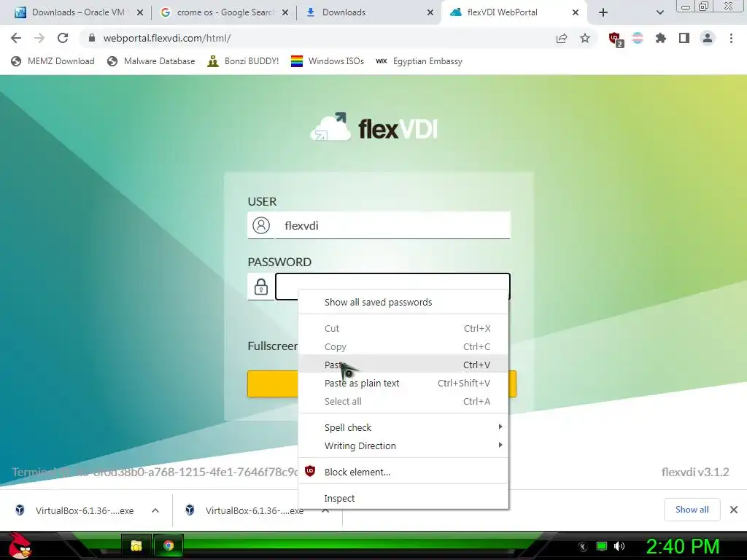The image size is (747, 560).
Task: Choose Inspect from context menu
Action: coord(403,498)
